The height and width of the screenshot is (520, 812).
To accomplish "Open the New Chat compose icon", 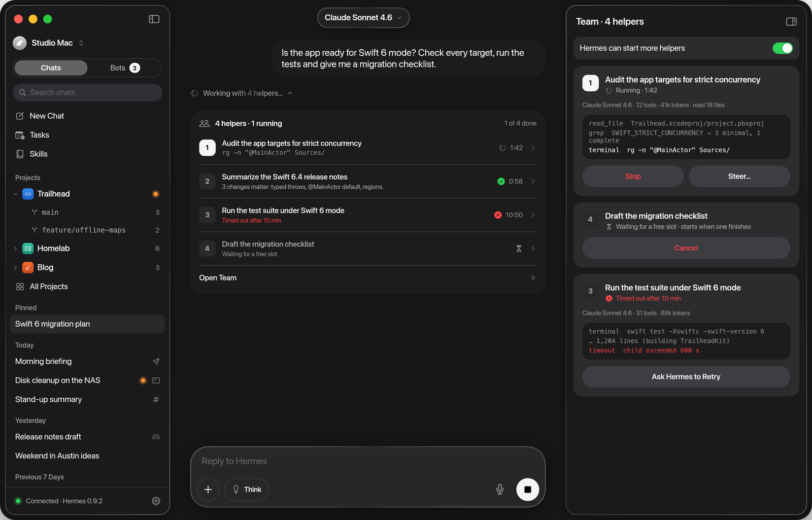I will point(20,116).
